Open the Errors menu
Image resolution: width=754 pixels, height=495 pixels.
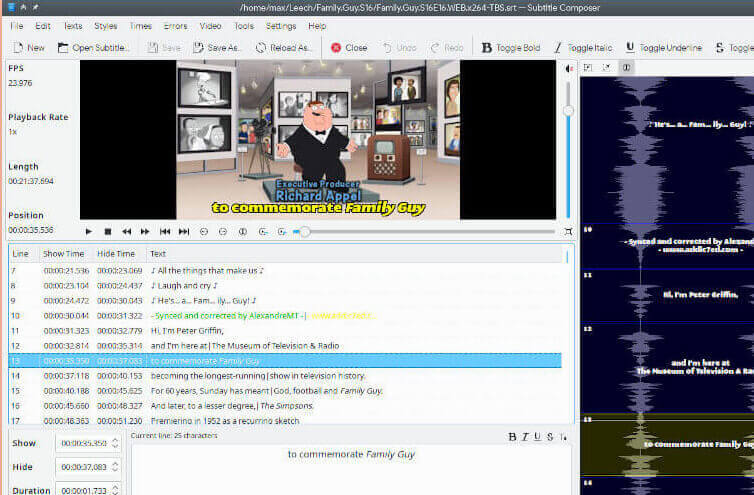coord(175,25)
